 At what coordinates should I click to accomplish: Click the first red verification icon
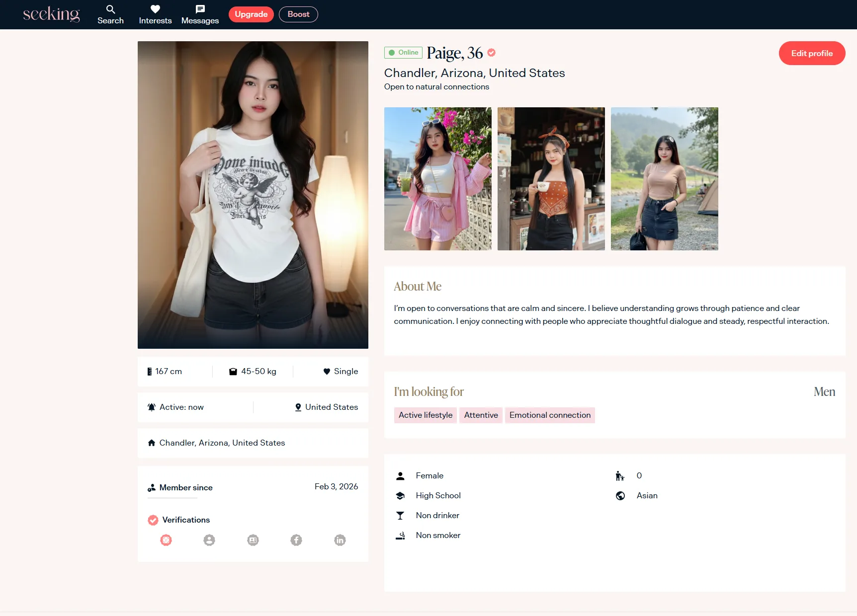tap(166, 540)
